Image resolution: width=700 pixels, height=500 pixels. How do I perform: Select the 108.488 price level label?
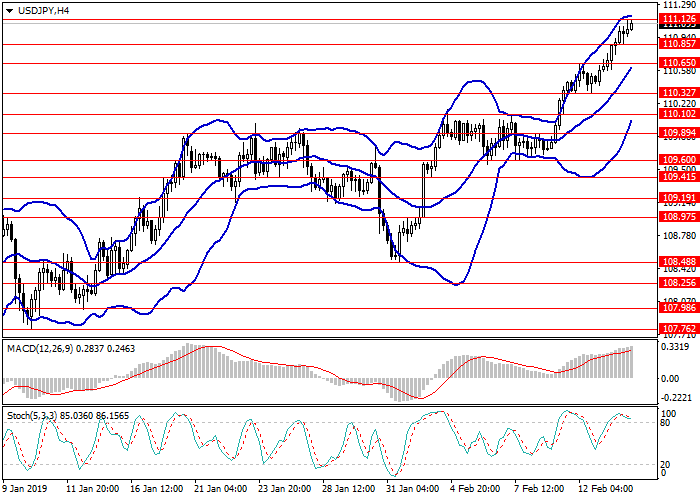(x=678, y=262)
